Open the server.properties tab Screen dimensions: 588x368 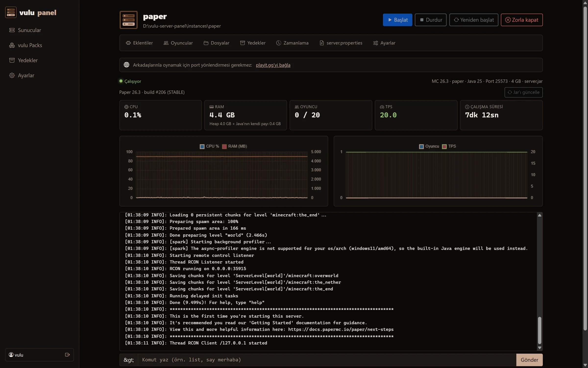pyautogui.click(x=341, y=43)
